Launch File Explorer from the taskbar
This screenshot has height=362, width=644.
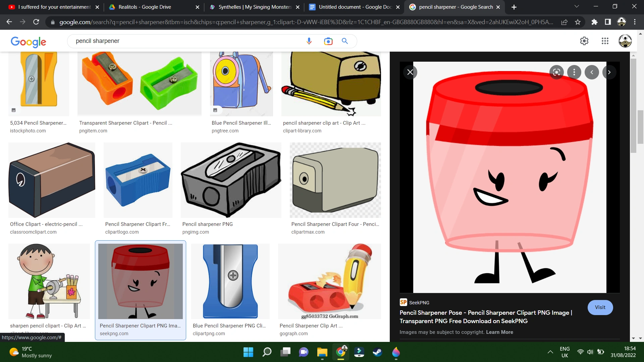tap(322, 352)
